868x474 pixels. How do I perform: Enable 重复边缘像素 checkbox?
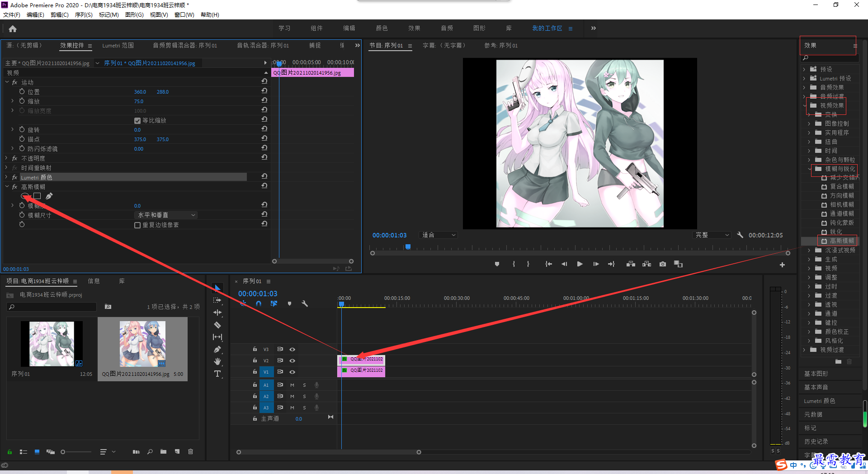(x=137, y=225)
